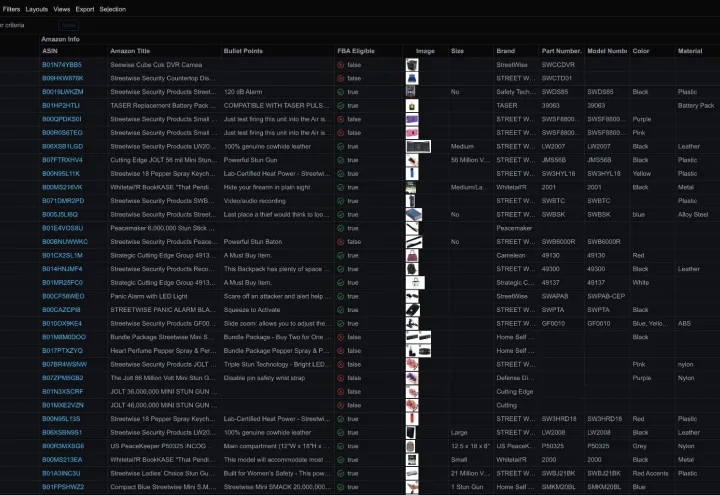Click FBA false icon for Countertop Display row
The height and width of the screenshot is (495, 720).
click(341, 79)
